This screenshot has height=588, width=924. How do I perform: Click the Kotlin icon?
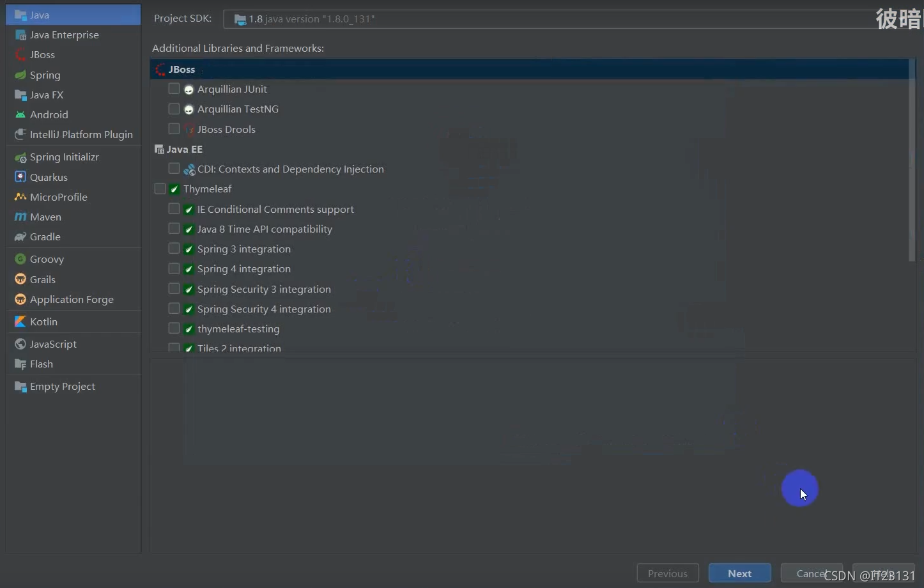pos(20,321)
